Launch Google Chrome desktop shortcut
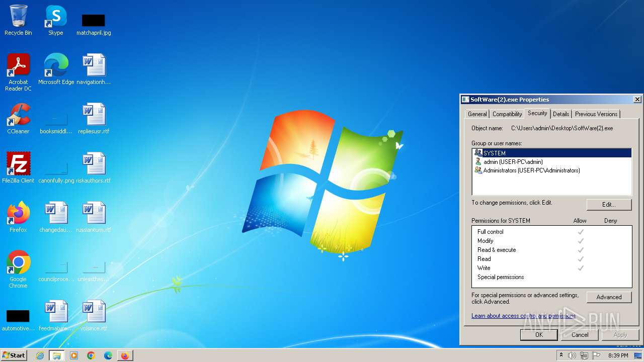The height and width of the screenshot is (362, 644). 18,269
